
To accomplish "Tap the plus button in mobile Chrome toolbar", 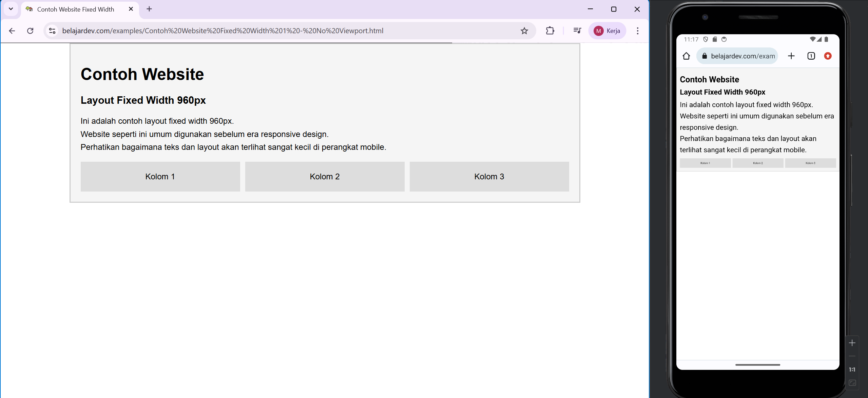I will (x=791, y=56).
